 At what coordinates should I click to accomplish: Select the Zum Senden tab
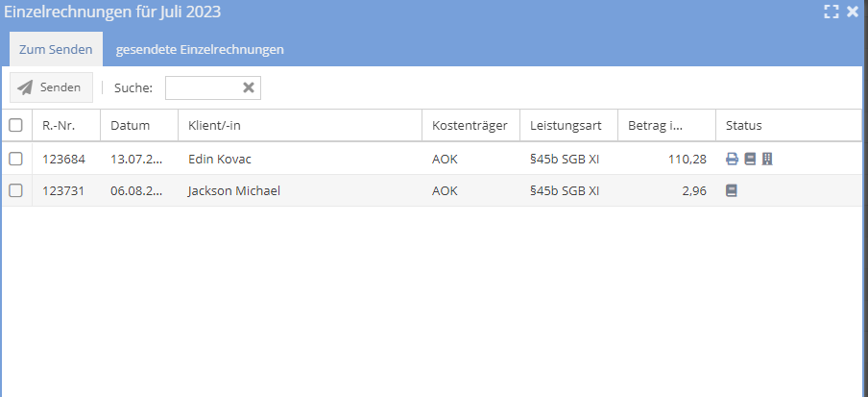(x=56, y=49)
